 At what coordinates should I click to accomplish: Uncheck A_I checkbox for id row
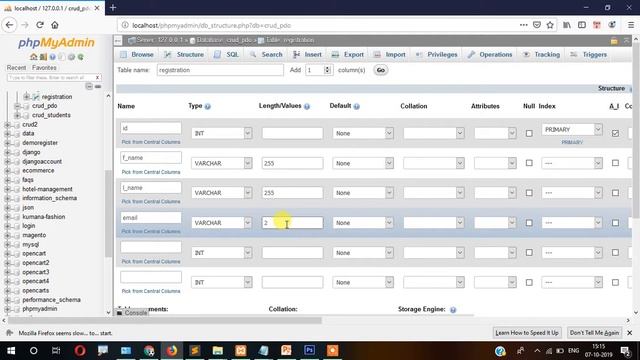coord(615,133)
